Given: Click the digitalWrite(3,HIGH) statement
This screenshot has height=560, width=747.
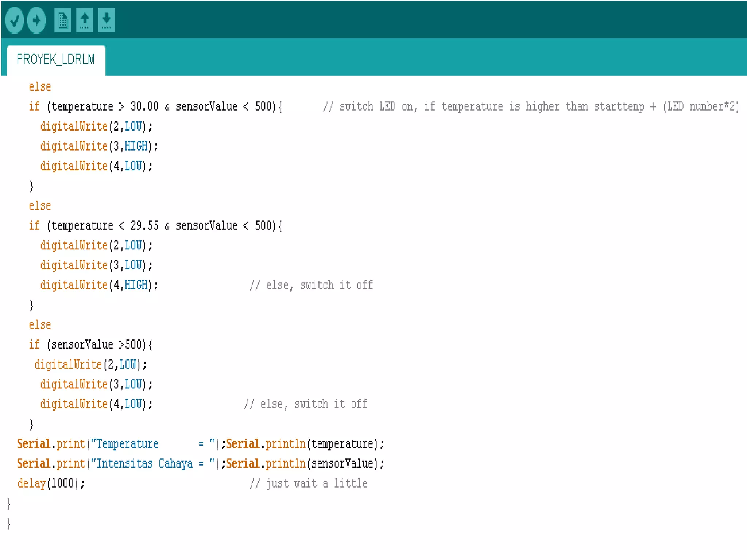Looking at the screenshot, I should point(99,146).
